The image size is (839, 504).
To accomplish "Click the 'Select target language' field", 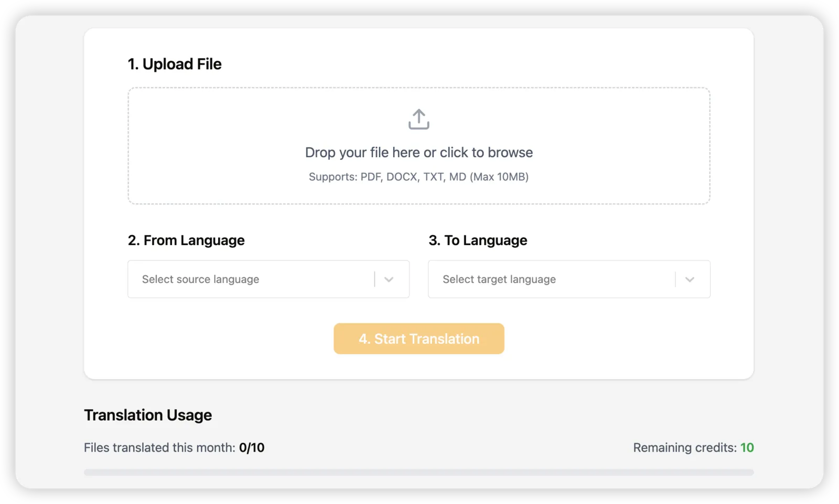I will click(569, 279).
